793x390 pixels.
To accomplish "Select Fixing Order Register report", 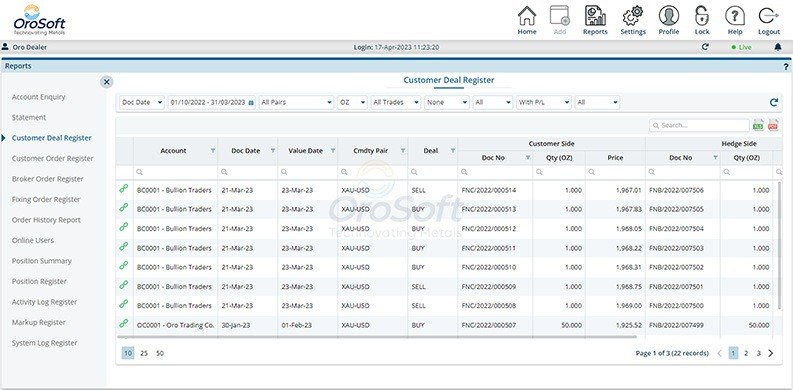I will pos(46,199).
